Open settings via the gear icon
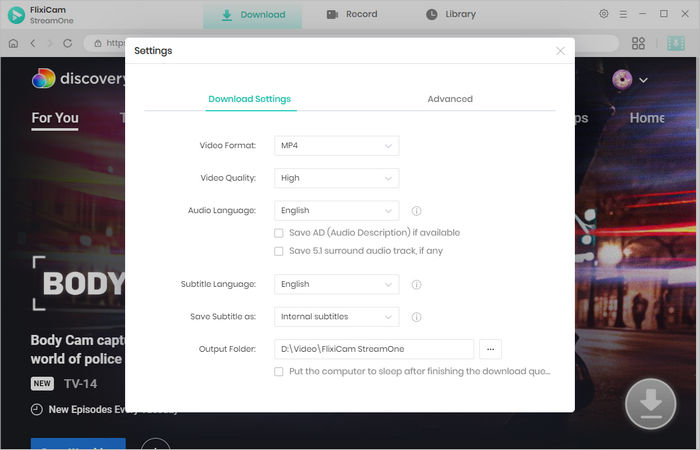The image size is (700, 450). [x=604, y=14]
